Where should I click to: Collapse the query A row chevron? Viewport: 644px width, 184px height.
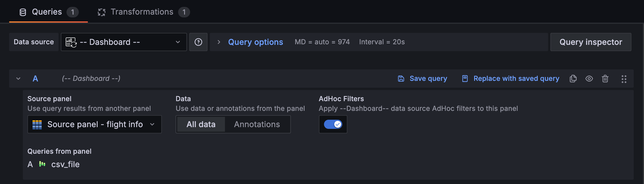tap(18, 79)
